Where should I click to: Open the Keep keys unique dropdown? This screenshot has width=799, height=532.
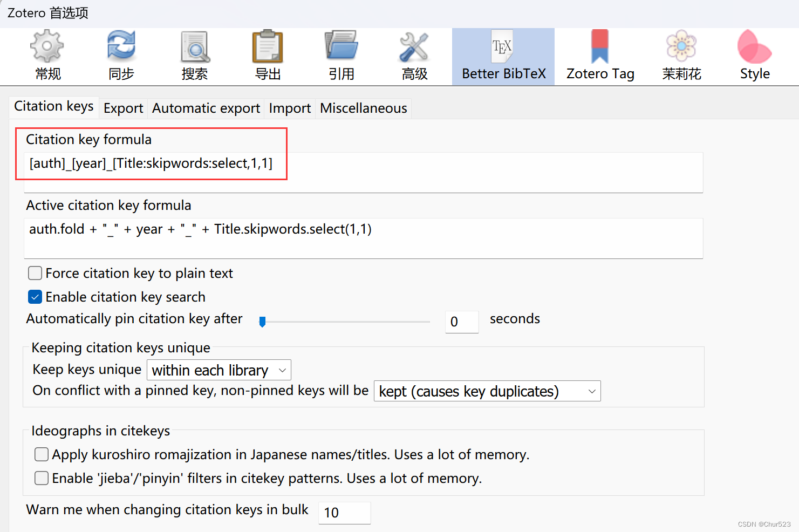[219, 370]
